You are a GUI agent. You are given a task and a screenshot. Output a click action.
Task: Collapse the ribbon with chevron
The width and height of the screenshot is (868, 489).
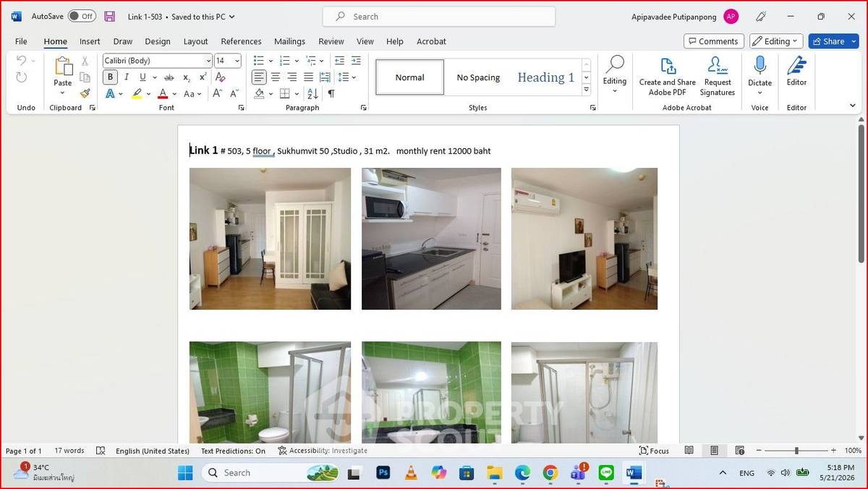pos(852,106)
